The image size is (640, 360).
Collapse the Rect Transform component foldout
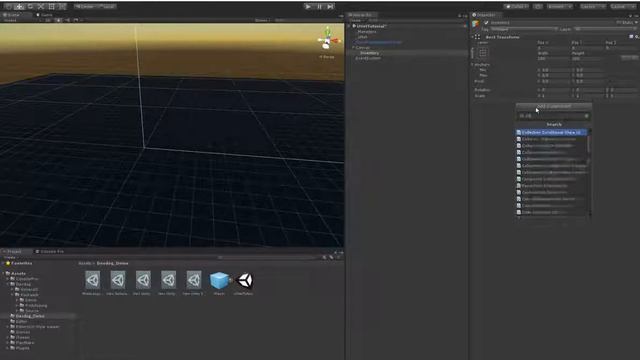point(473,37)
